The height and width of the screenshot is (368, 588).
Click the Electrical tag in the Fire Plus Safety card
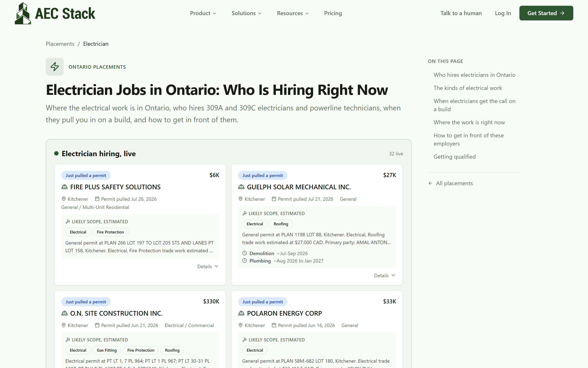pyautogui.click(x=78, y=232)
